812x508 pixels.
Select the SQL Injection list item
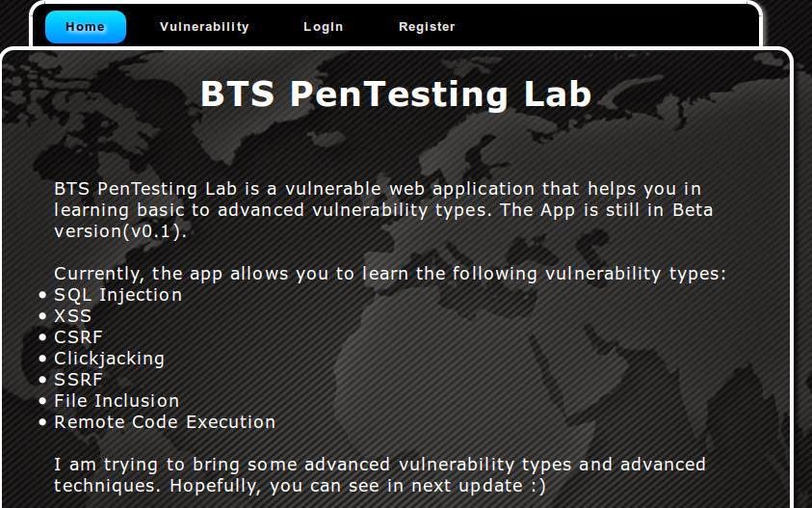coord(118,295)
